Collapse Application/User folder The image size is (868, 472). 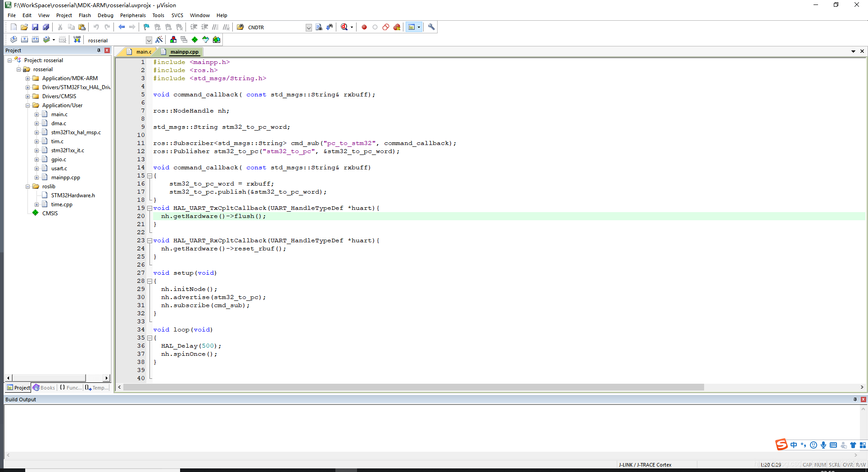click(27, 105)
